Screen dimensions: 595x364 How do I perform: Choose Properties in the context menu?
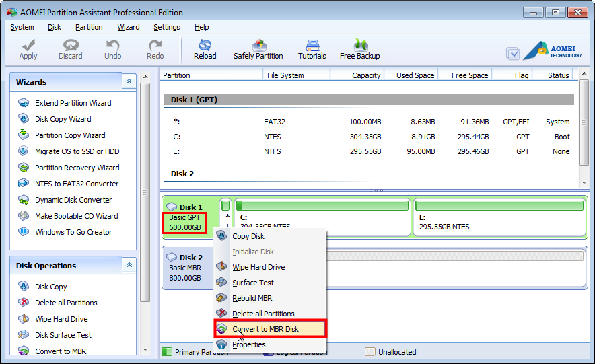click(270, 344)
